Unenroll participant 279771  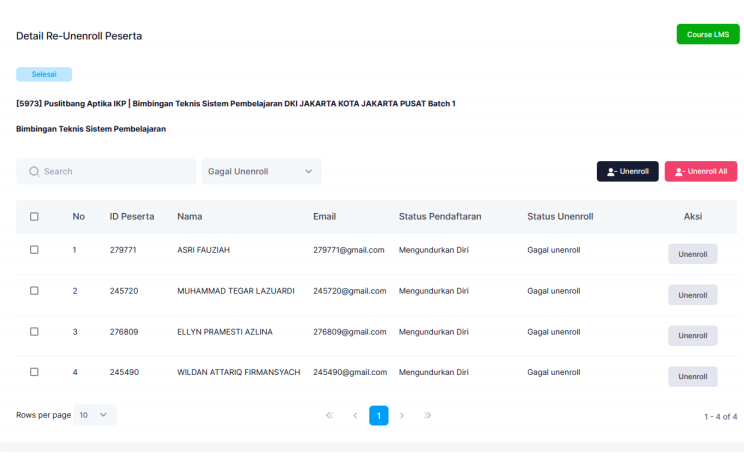(x=692, y=254)
